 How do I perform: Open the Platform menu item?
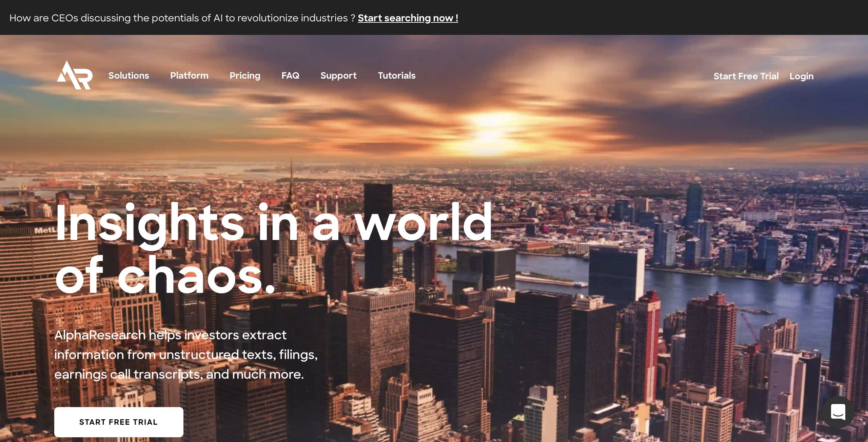point(189,76)
